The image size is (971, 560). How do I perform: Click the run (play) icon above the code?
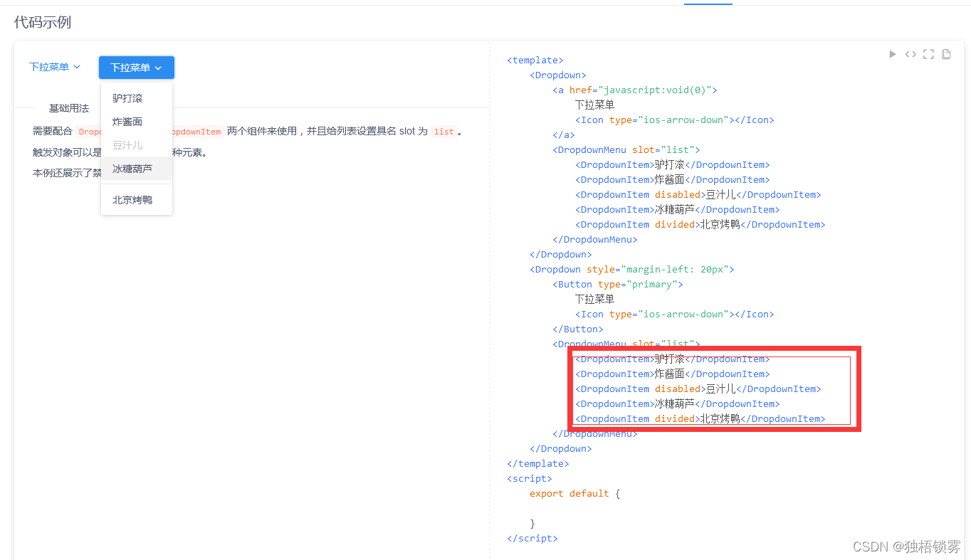(892, 54)
